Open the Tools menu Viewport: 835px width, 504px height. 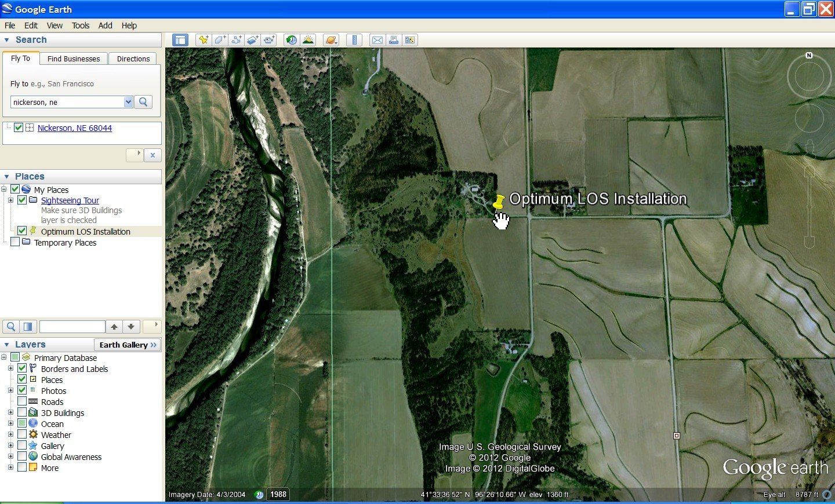(81, 25)
